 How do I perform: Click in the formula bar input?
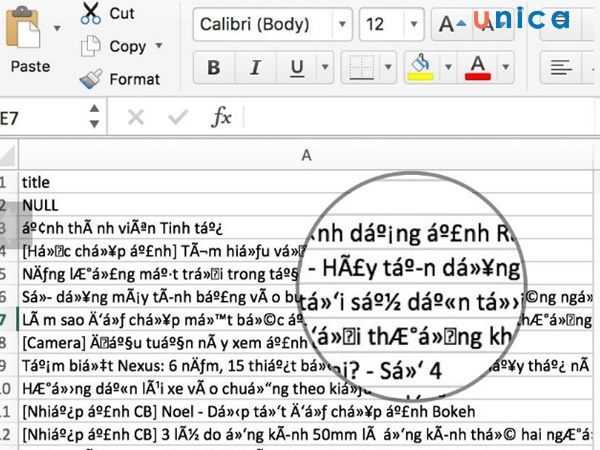click(421, 117)
